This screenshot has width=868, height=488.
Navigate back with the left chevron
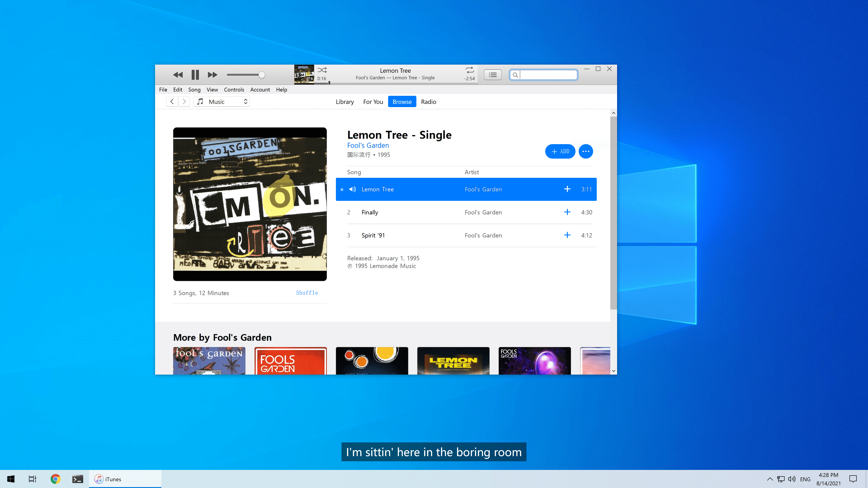click(172, 101)
